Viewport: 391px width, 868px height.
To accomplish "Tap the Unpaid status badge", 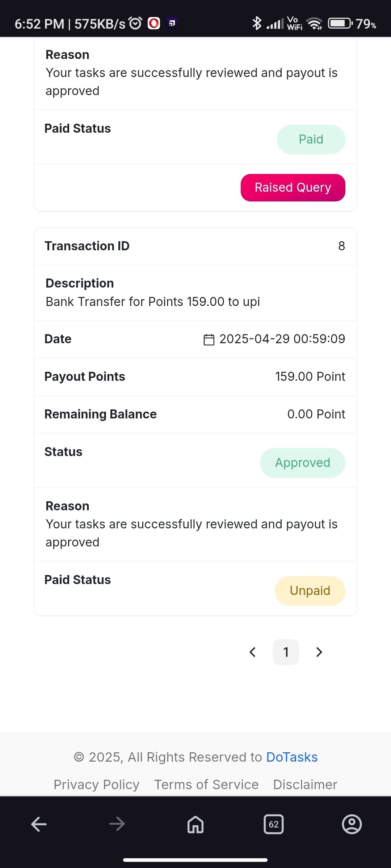I will (x=310, y=591).
